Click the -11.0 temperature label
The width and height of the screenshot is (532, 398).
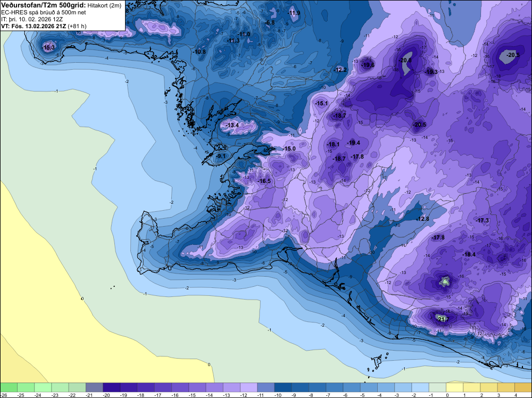pos(244,34)
